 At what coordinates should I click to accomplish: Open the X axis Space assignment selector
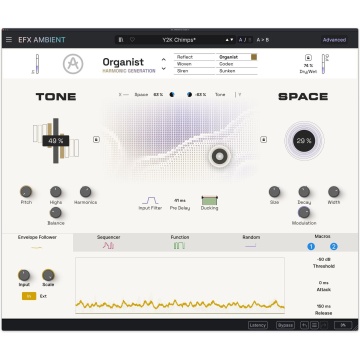tap(141, 95)
